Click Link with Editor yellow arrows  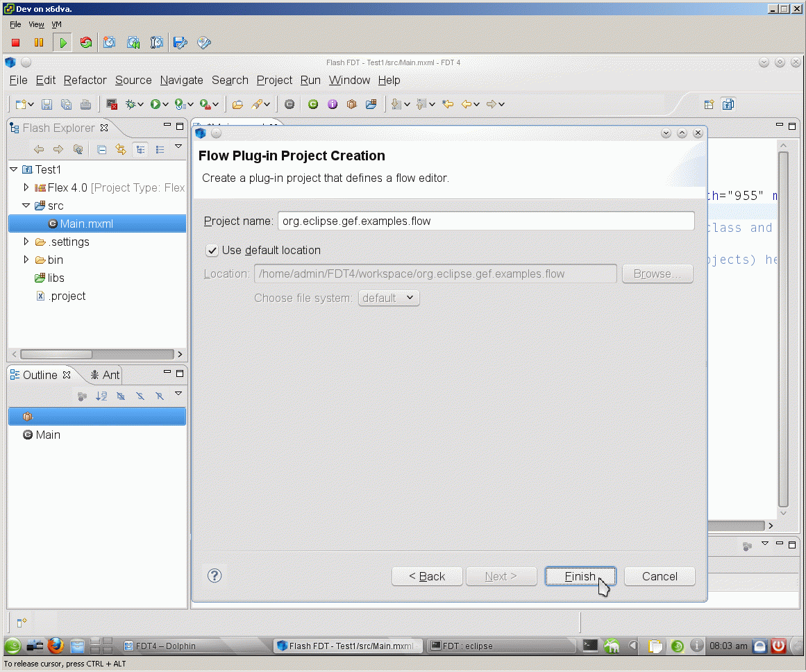[121, 150]
